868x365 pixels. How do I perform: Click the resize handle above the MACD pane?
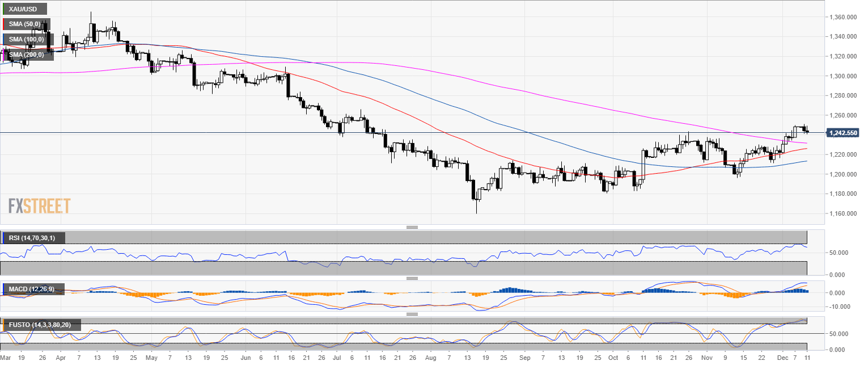(412, 279)
